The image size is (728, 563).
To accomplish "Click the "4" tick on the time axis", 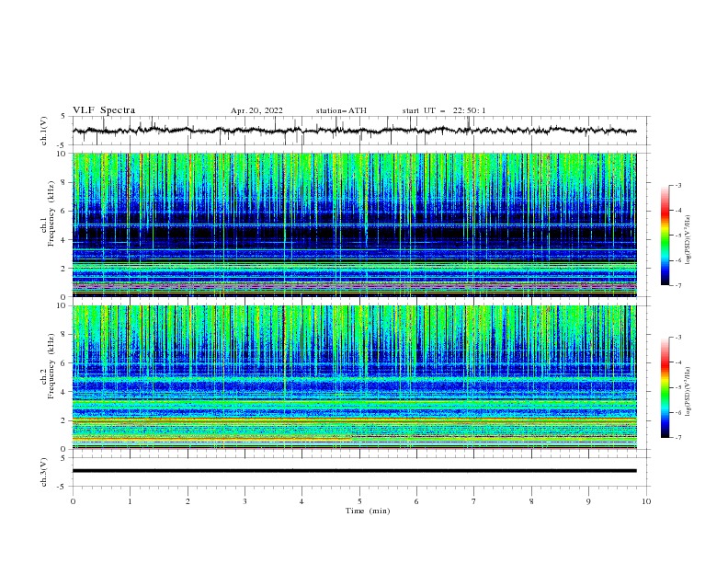I will [301, 501].
